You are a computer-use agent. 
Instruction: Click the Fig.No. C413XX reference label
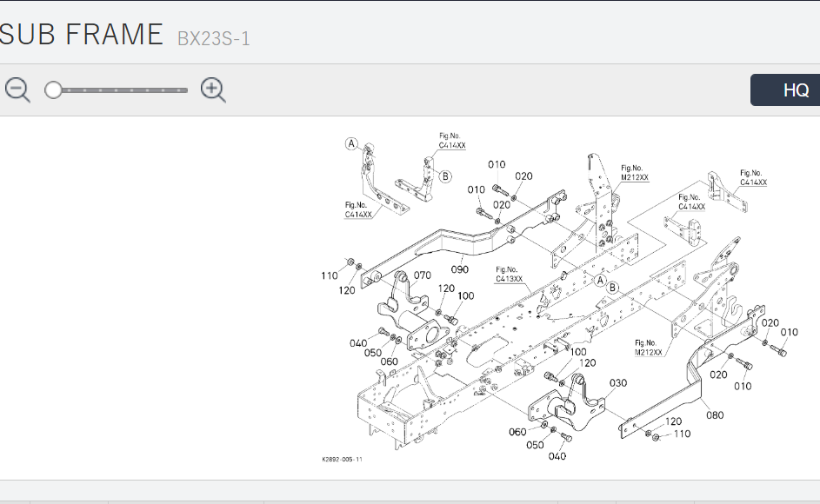click(x=509, y=275)
